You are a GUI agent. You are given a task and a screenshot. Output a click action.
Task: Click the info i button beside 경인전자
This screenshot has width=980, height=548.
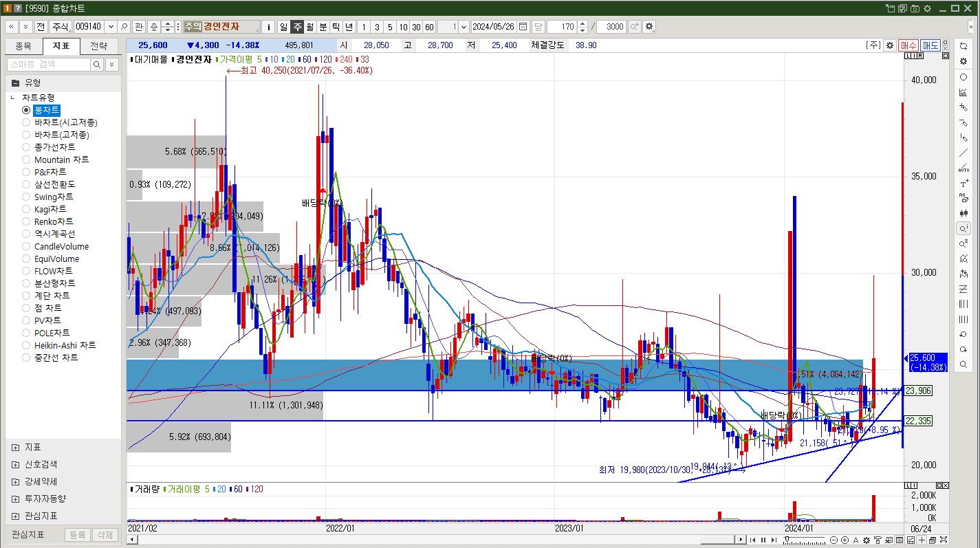pos(269,27)
